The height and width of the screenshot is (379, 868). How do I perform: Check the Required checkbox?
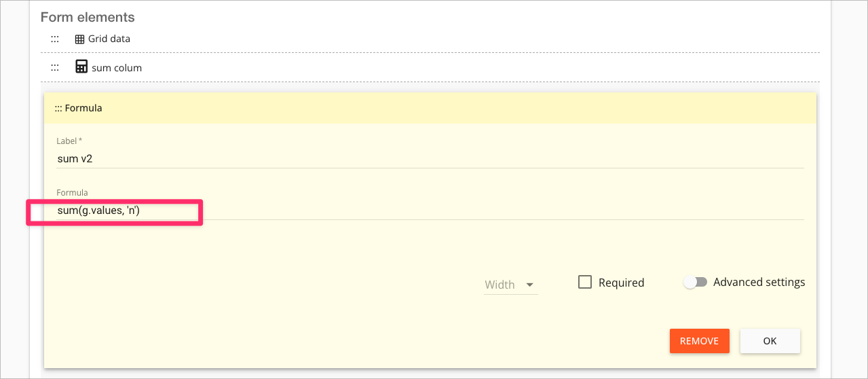pos(585,282)
